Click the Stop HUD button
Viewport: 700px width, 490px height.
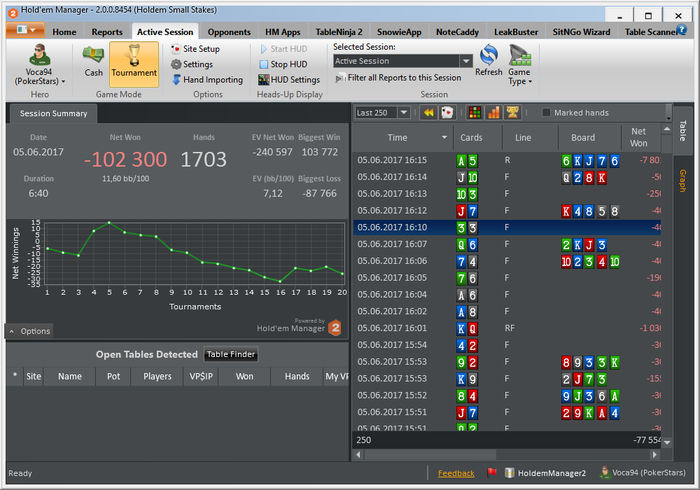tap(283, 64)
